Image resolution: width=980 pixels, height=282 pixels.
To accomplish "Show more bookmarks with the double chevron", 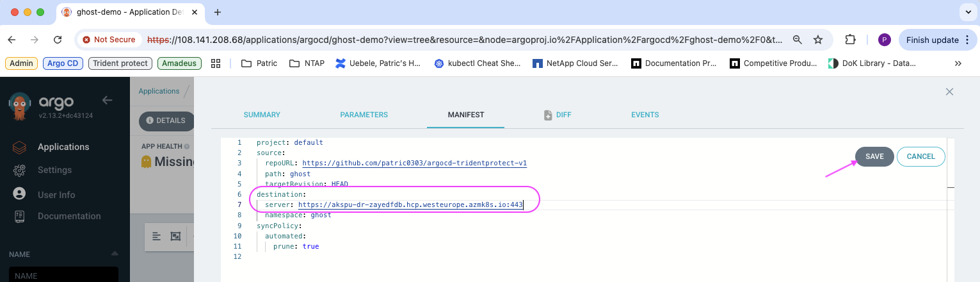I will (x=958, y=63).
